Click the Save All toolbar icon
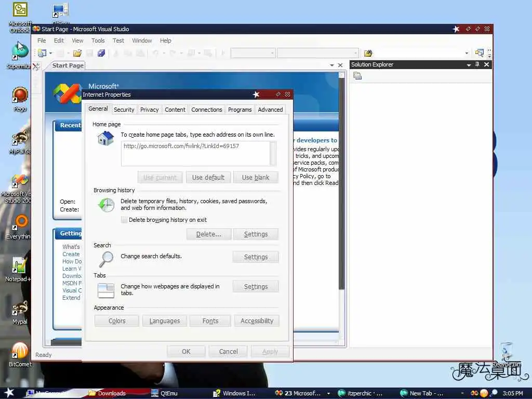The image size is (532, 399). pyautogui.click(x=101, y=53)
